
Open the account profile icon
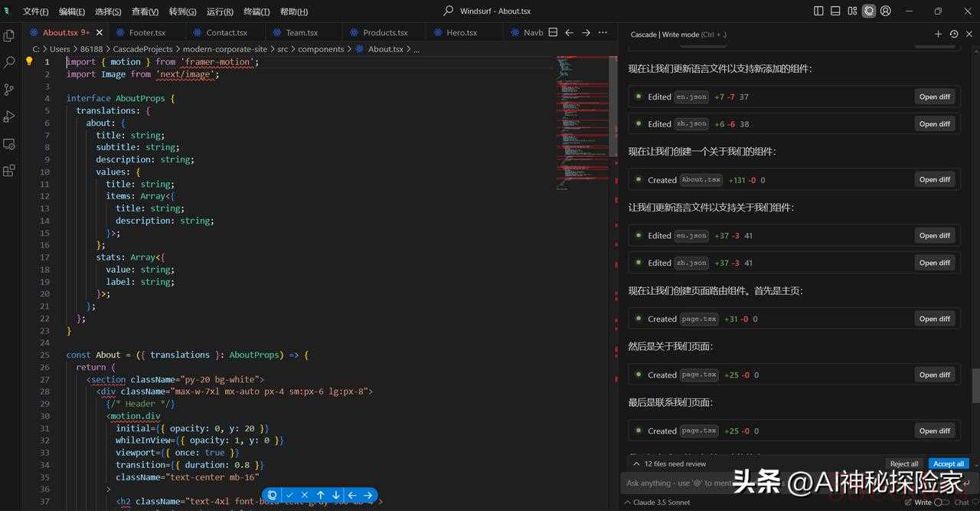886,11
